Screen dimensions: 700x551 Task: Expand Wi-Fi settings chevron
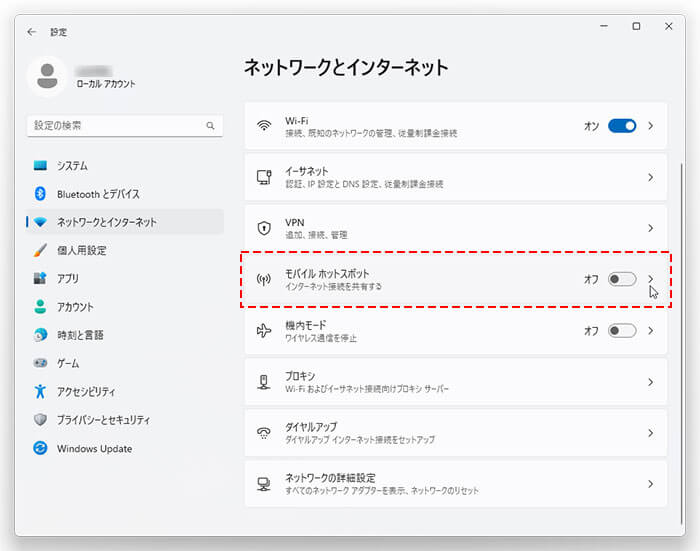click(650, 126)
